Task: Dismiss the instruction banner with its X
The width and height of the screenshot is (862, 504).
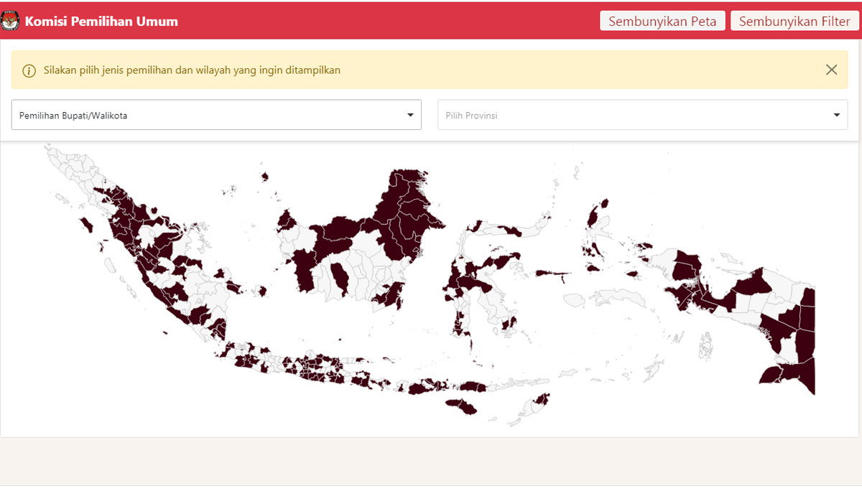Action: [831, 70]
